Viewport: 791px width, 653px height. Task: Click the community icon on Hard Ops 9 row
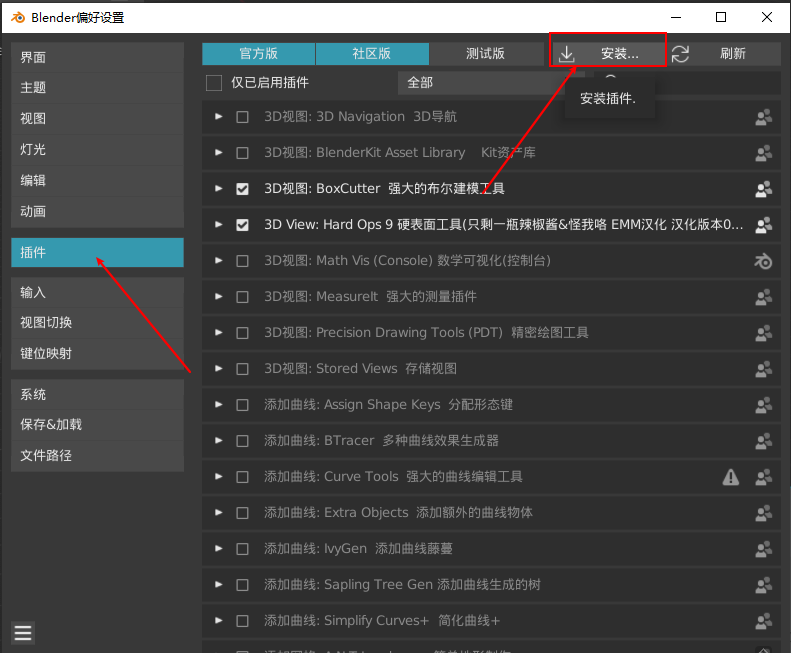(x=763, y=225)
